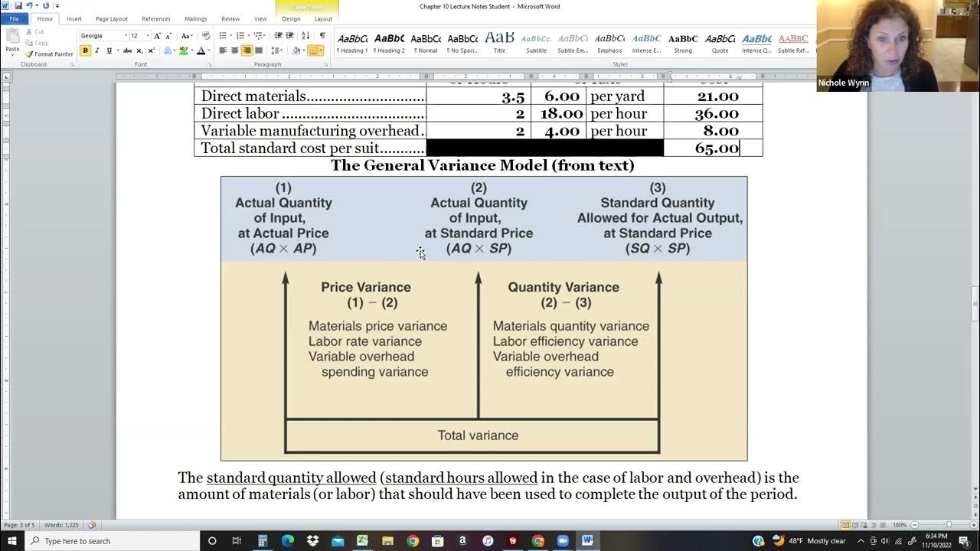Viewport: 980px width, 551px height.
Task: Toggle Superscript formatting
Action: coord(150,51)
